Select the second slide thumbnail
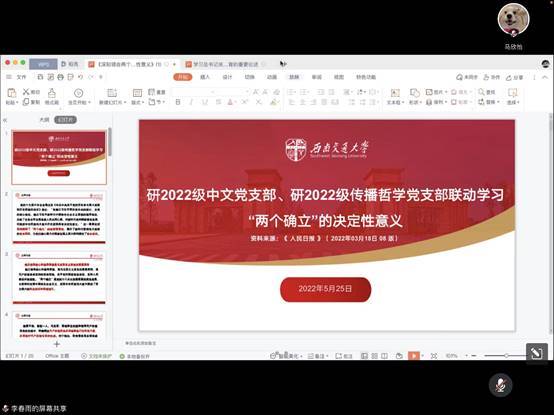Viewport: 554px width, 415px height. (59, 217)
